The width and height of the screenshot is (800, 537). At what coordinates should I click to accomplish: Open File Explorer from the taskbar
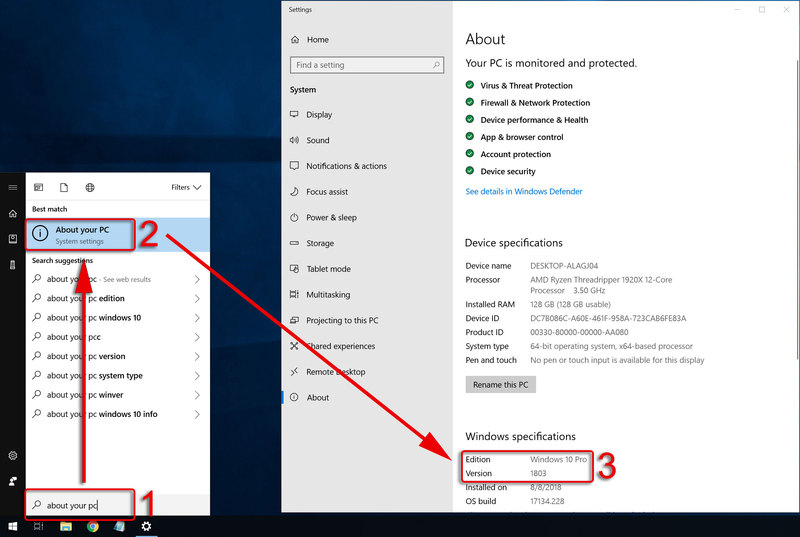[x=66, y=526]
